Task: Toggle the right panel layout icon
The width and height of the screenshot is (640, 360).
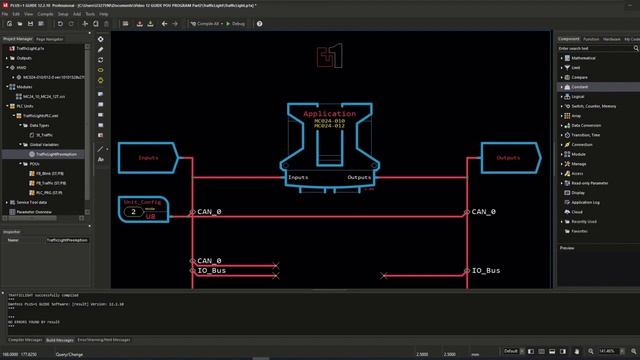Action: [x=563, y=351]
